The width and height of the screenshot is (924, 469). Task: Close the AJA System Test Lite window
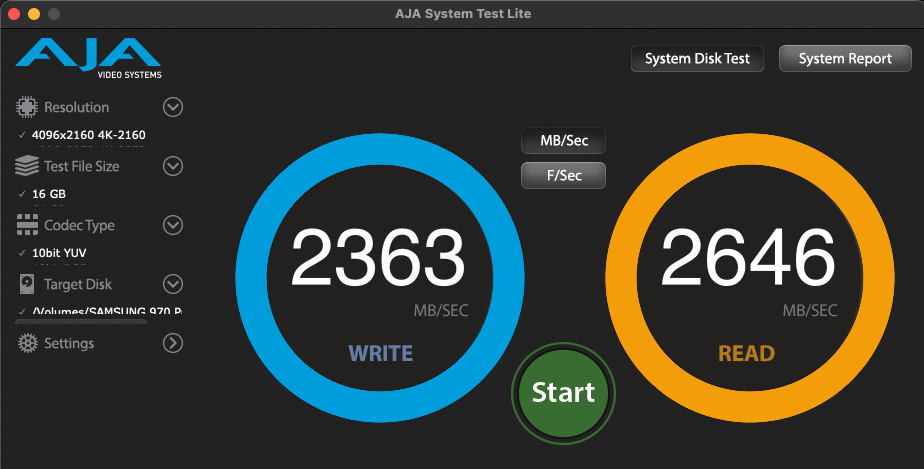point(14,14)
